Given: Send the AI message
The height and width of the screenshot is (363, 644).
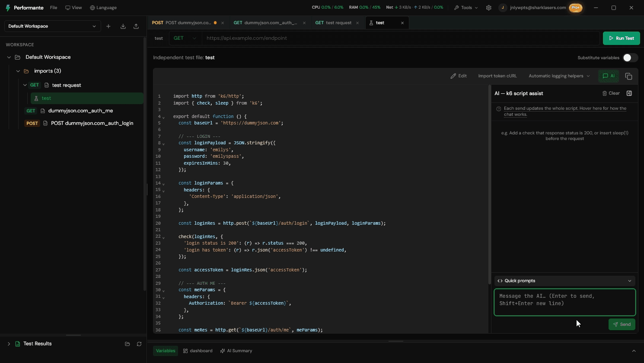Looking at the screenshot, I should [622, 325].
